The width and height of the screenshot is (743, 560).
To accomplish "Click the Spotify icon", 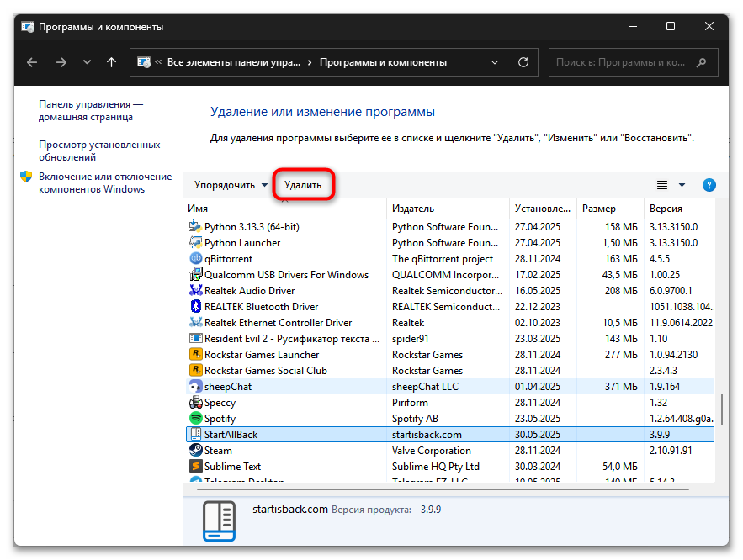I will pos(195,418).
